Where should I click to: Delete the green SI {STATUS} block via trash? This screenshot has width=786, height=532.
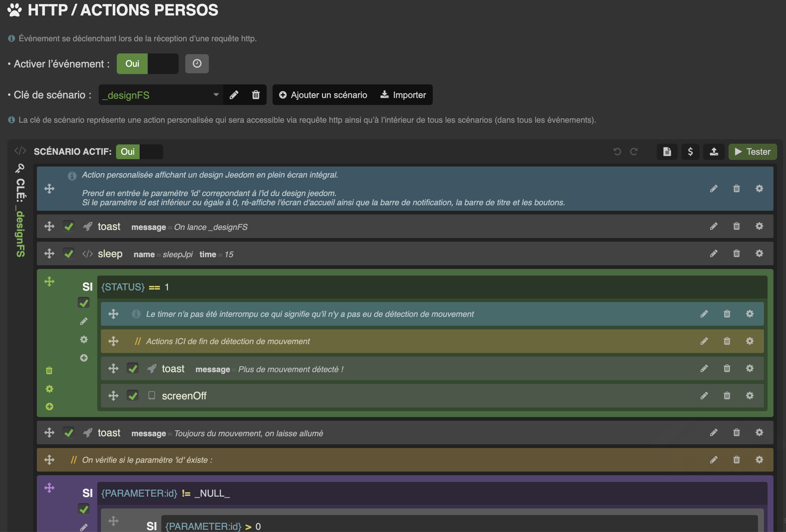[49, 371]
